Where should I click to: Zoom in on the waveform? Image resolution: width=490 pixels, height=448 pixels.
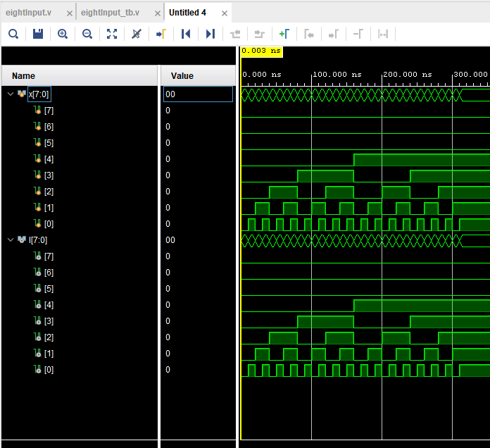(63, 34)
